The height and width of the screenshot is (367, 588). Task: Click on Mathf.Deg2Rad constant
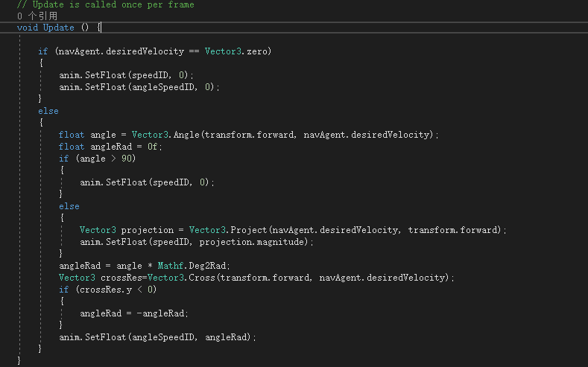[x=192, y=266]
